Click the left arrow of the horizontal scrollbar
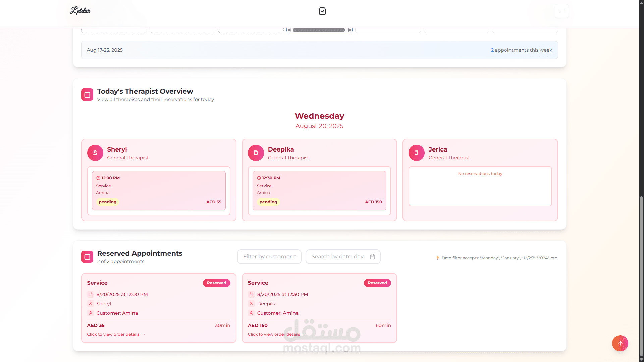Screen dimensions: 644x362 pos(289,30)
